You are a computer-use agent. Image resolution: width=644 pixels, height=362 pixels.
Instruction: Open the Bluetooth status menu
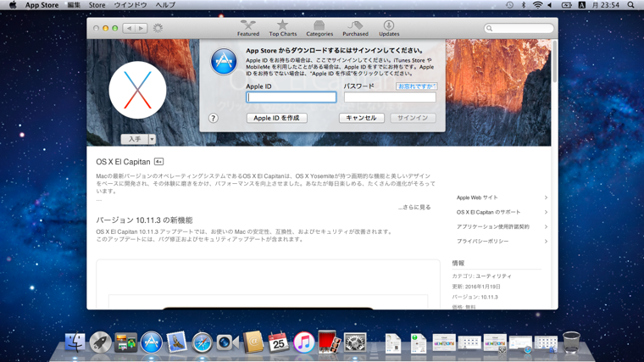[x=524, y=5]
